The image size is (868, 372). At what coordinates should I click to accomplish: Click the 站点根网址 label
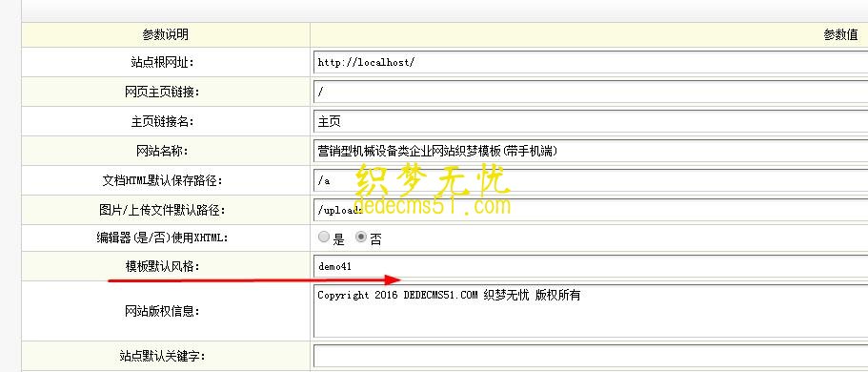[163, 63]
